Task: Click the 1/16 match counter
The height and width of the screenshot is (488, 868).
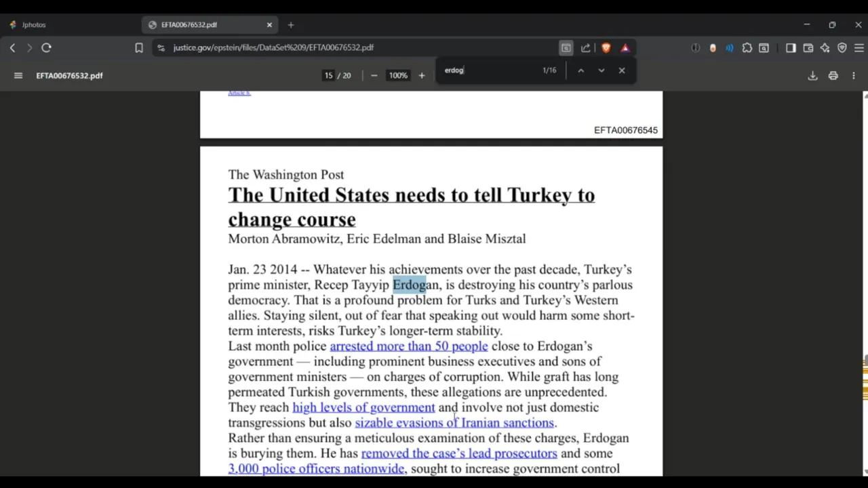Action: coord(549,70)
